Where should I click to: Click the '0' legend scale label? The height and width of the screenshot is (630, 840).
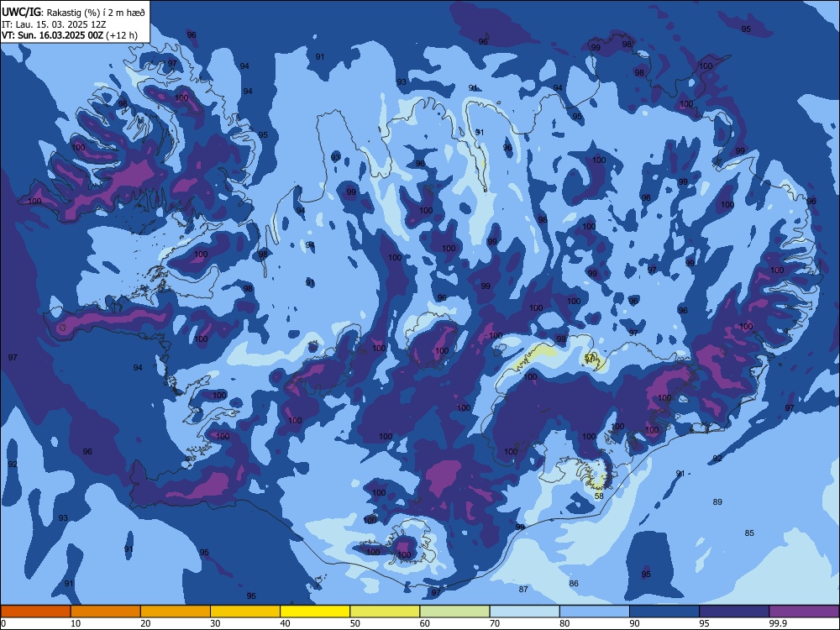[x=3, y=623]
